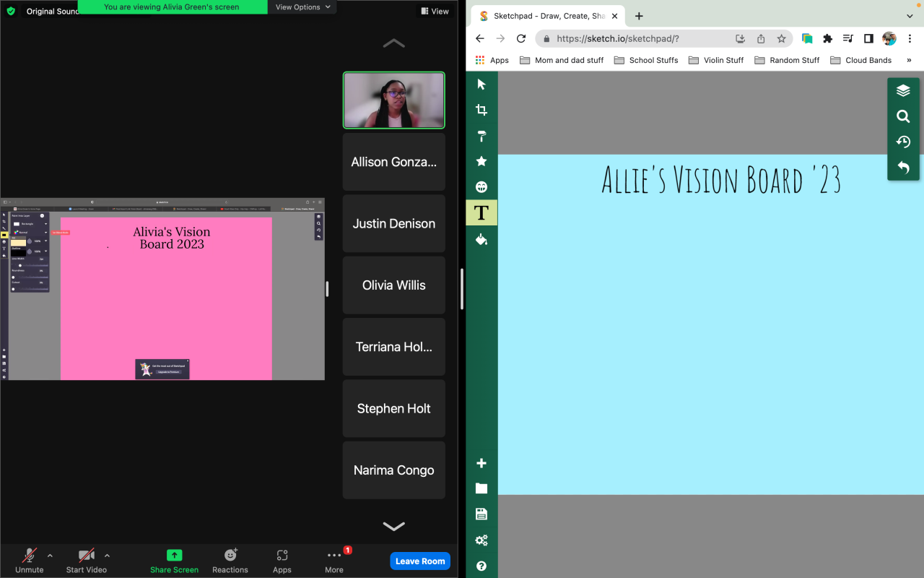Show hidden bookmarks with double-chevron
Screen dimensions: 924x578
tap(909, 60)
